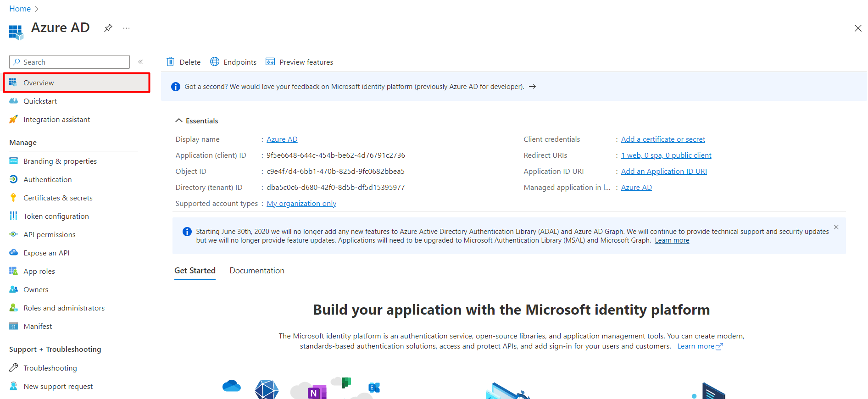This screenshot has height=399, width=868.
Task: Click the Object ID value
Action: click(335, 171)
